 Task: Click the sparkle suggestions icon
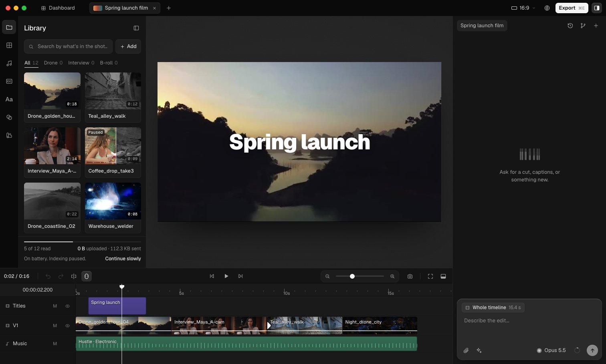coord(479,350)
